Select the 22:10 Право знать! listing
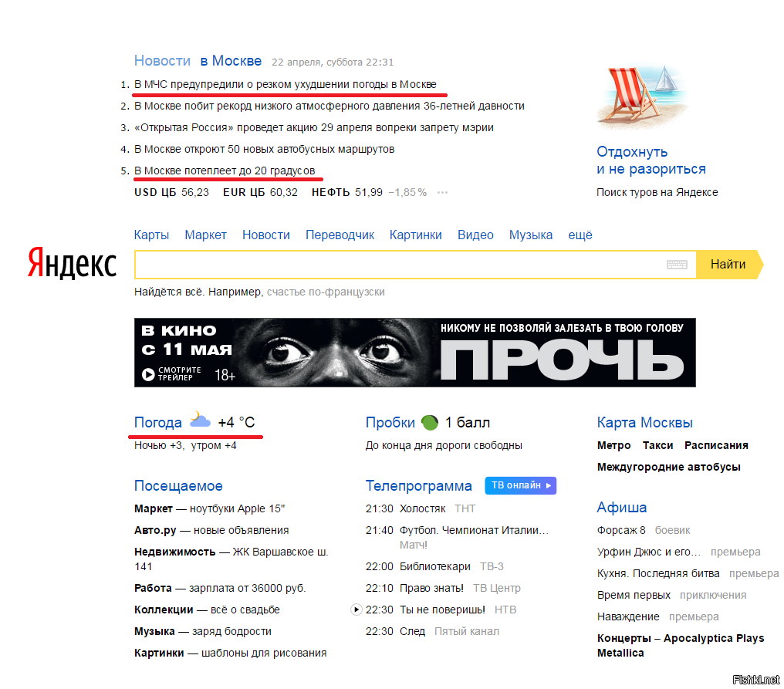 pos(443,588)
